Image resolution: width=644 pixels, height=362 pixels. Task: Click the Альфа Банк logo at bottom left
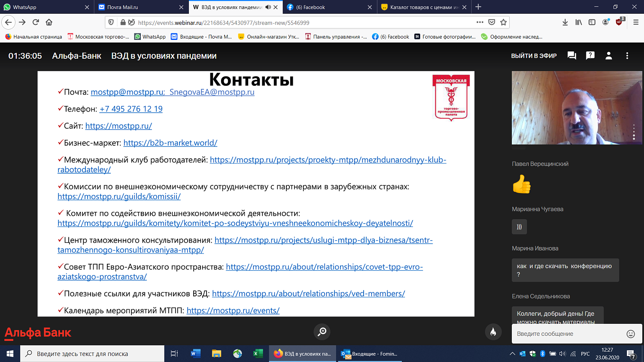[x=38, y=333]
